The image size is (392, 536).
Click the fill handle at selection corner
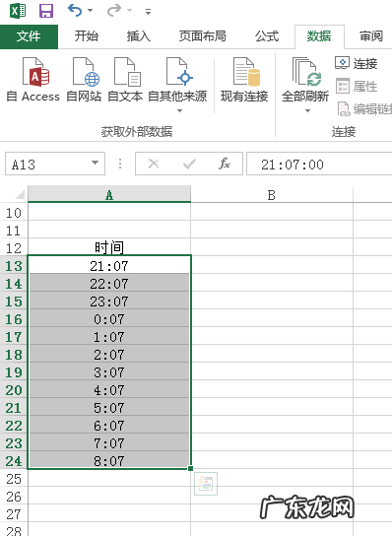tap(190, 468)
